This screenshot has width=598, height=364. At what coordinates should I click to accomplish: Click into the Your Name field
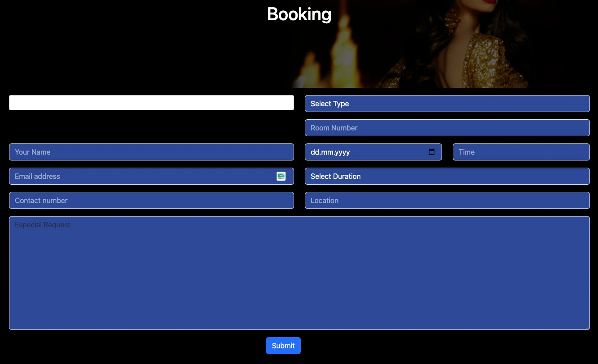[x=152, y=152]
